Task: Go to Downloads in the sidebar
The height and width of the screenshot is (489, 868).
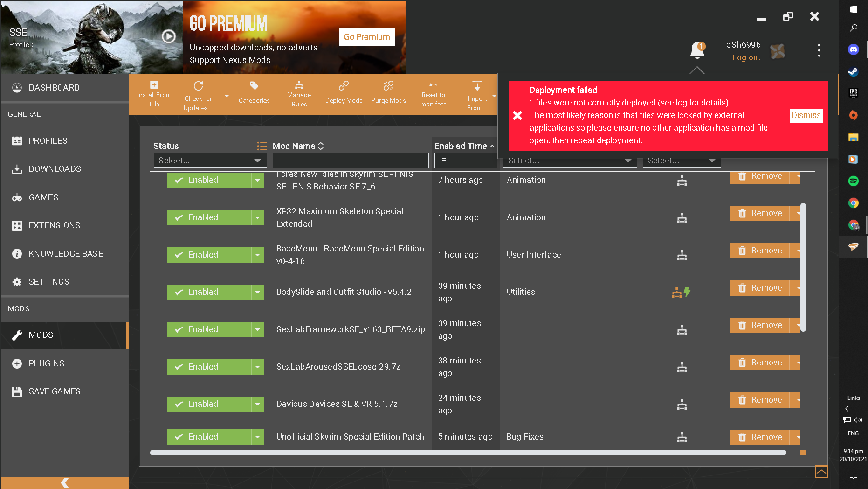Action: pos(55,169)
